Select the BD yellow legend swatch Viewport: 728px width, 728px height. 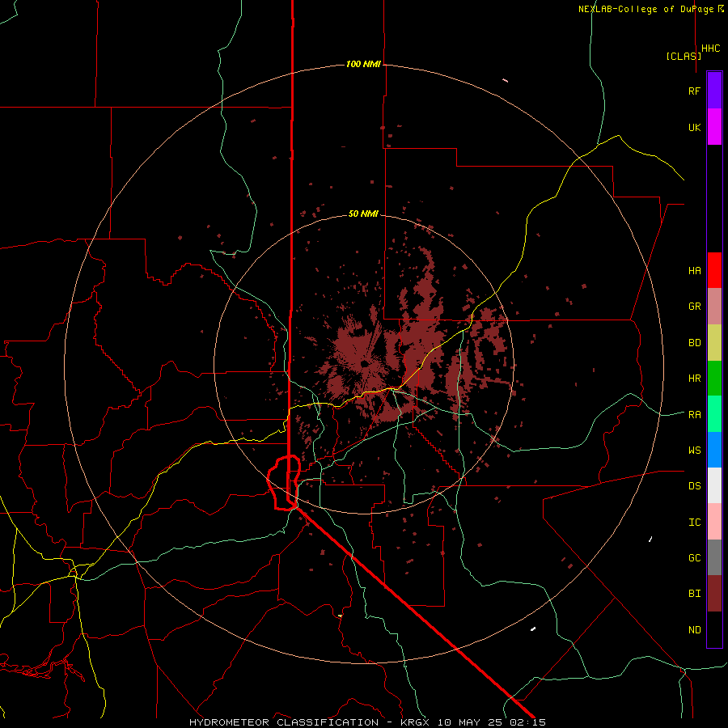(x=714, y=343)
